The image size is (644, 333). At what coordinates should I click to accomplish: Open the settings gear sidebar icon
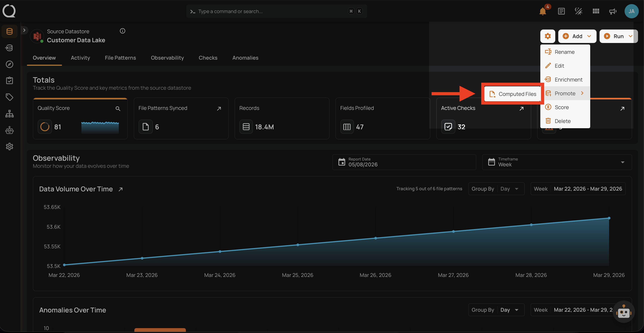tap(10, 147)
